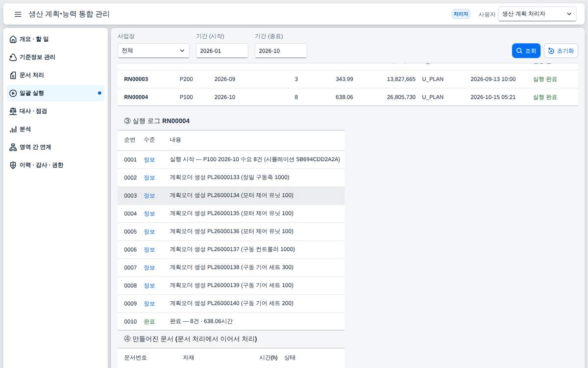Viewport: 588px width, 368px height.
Task: Click the reset arrow icon in 초기화
Action: 551,51
